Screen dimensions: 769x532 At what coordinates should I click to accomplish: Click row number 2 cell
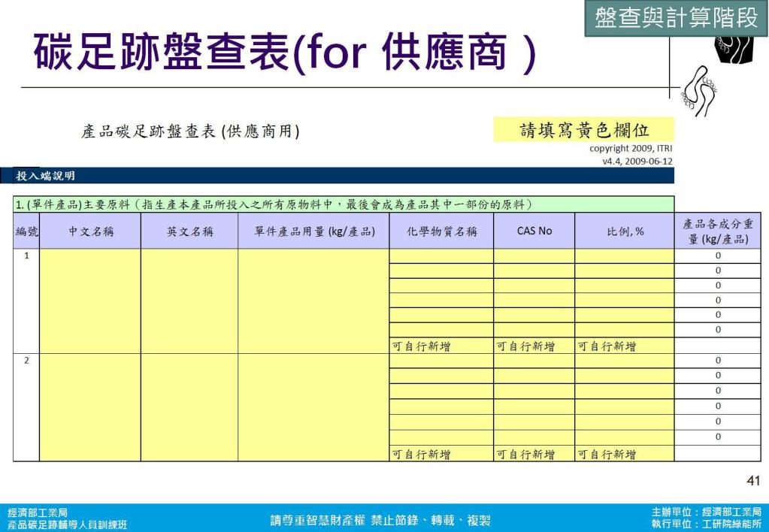pos(26,407)
